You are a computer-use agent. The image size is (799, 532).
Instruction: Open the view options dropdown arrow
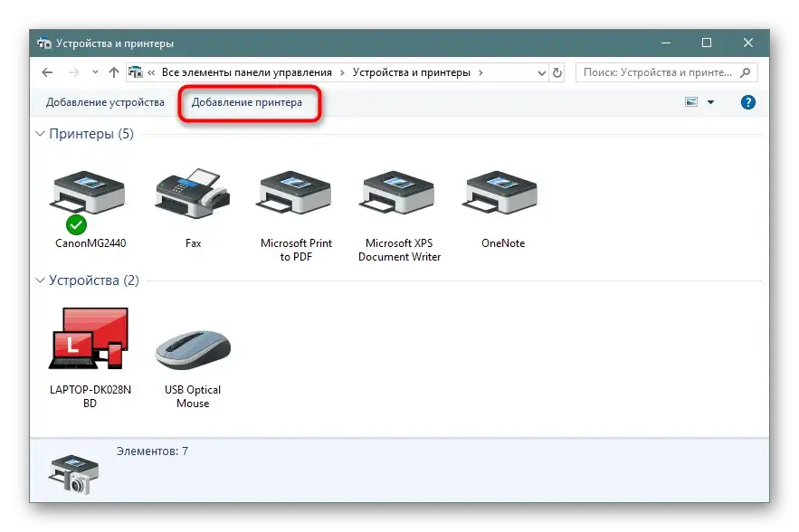pyautogui.click(x=710, y=103)
